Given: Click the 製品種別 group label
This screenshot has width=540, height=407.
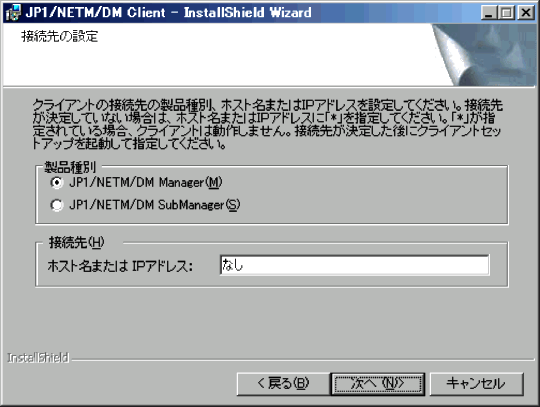Looking at the screenshot, I should click(x=70, y=167).
